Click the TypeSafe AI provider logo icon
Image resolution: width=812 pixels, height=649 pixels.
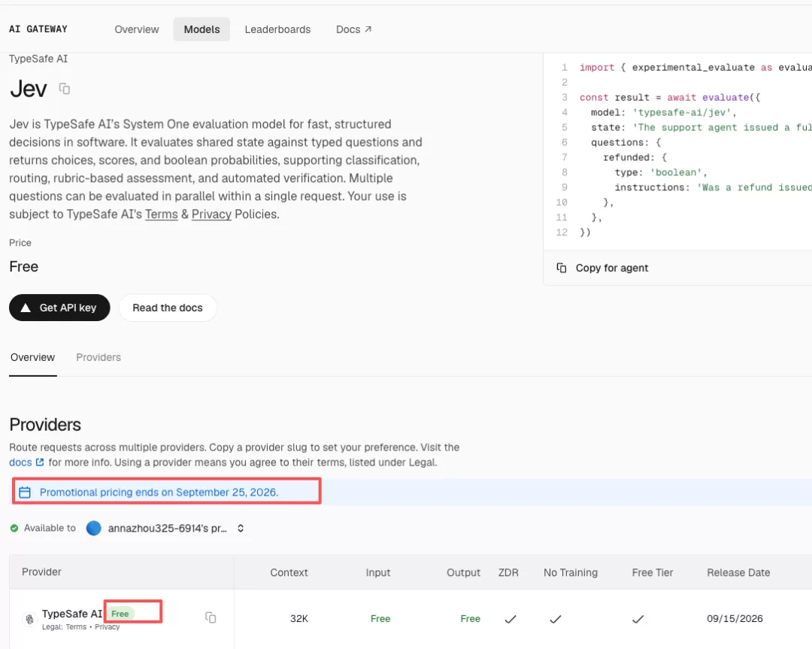click(29, 618)
